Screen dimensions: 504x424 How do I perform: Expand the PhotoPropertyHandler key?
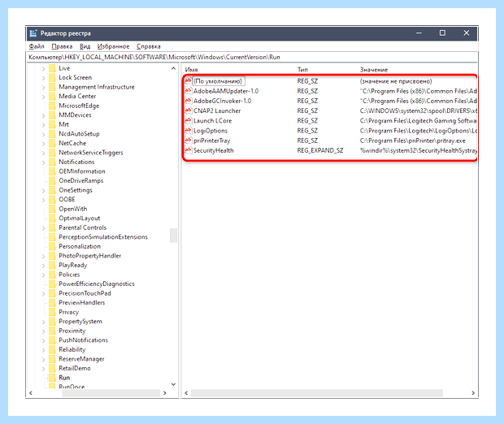tap(43, 256)
